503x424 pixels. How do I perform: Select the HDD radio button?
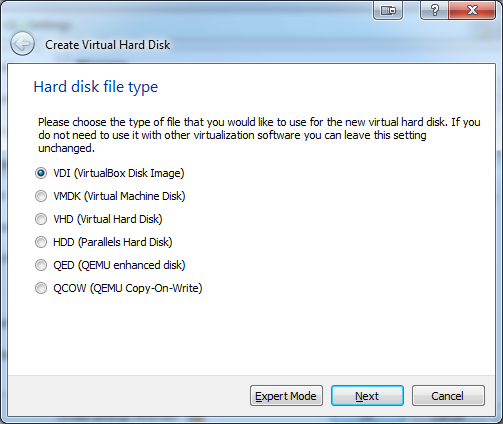point(41,242)
